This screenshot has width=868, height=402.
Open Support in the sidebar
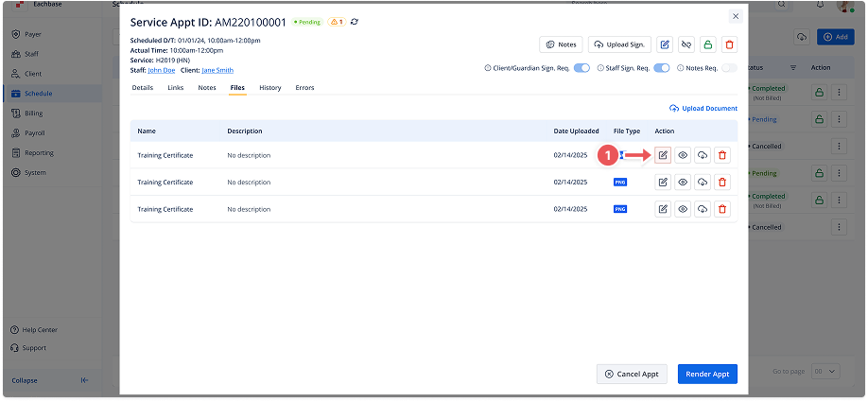click(28, 348)
